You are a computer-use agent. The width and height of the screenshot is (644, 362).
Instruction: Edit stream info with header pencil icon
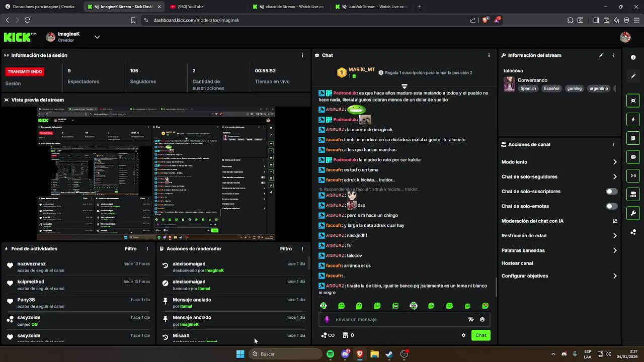point(601,55)
